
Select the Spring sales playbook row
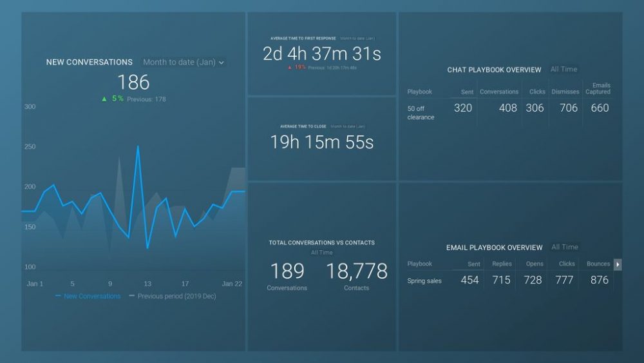click(x=424, y=281)
